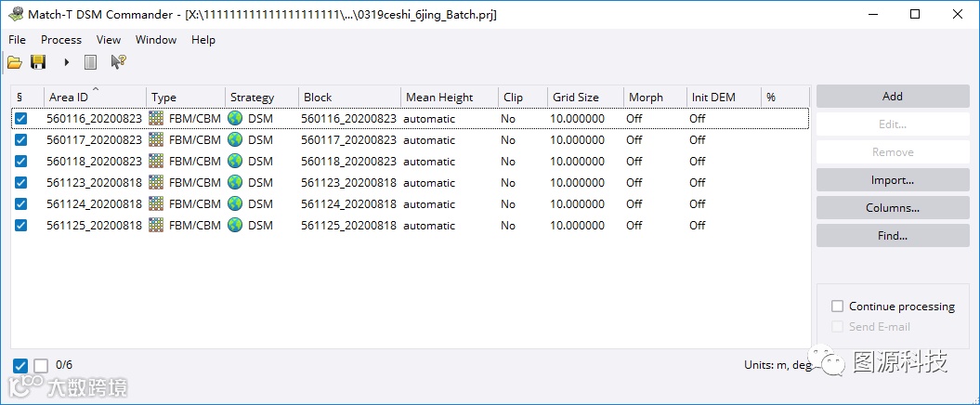Click the % column header

click(x=785, y=97)
